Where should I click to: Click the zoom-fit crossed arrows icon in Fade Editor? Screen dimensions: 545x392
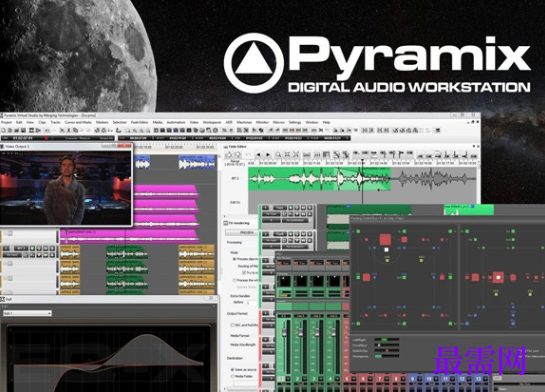point(287,155)
